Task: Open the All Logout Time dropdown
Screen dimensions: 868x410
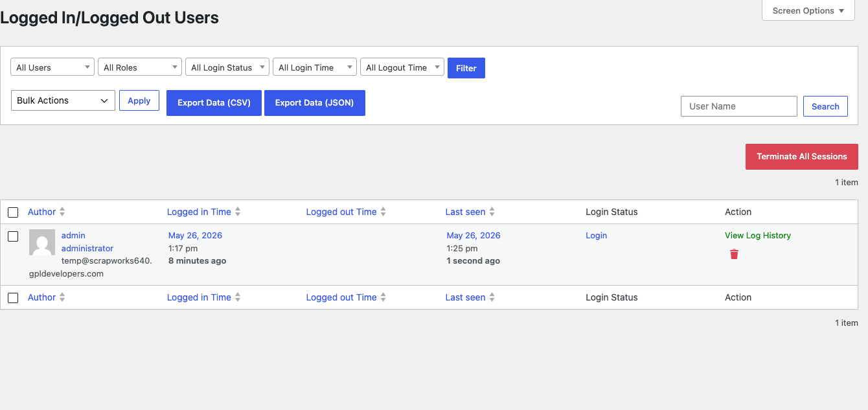Action: point(402,67)
